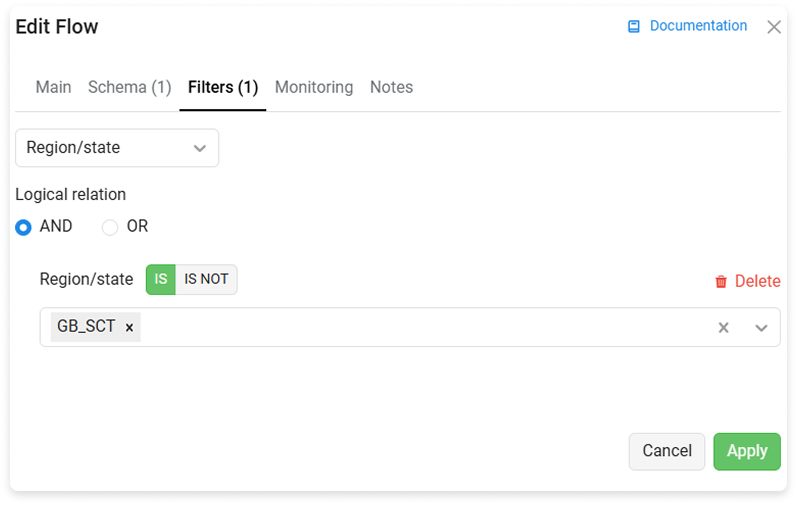797x505 pixels.
Task: Click the Apply button
Action: click(747, 452)
